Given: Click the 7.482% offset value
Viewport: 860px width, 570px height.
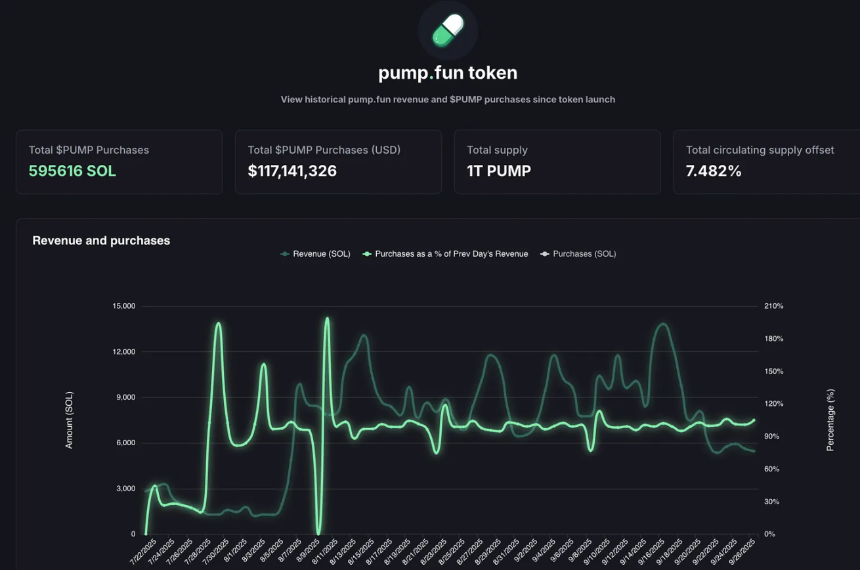Looking at the screenshot, I should pos(714,171).
